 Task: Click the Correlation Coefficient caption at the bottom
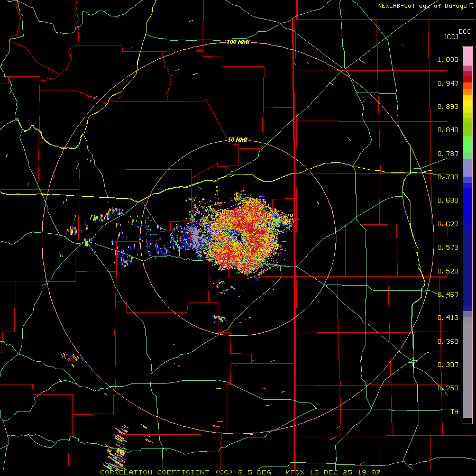pyautogui.click(x=240, y=472)
